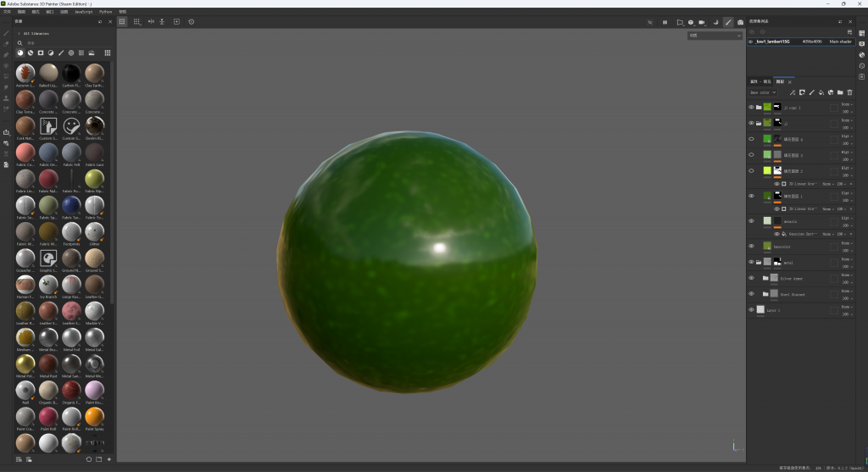868x472 pixels.
Task: Add a paint layer with the brush icon
Action: click(x=811, y=92)
